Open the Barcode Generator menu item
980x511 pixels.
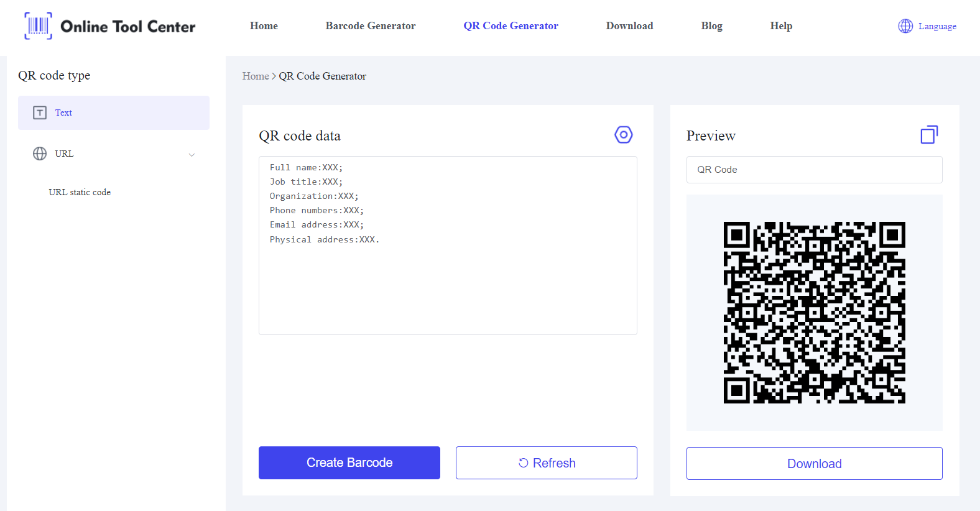[371, 25]
